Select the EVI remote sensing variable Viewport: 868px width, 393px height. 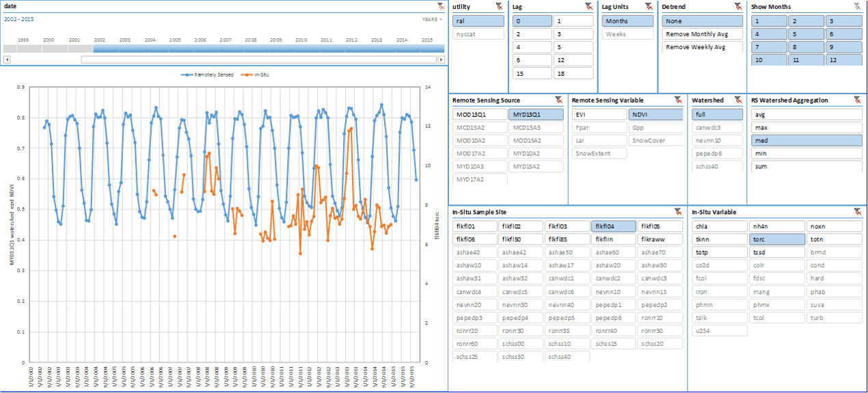[x=598, y=115]
